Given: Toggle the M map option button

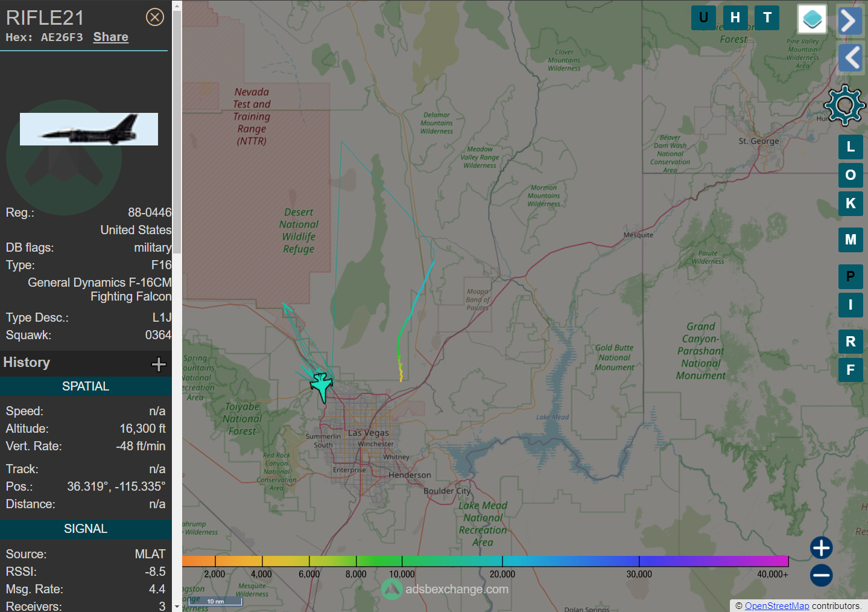Looking at the screenshot, I should point(851,240).
